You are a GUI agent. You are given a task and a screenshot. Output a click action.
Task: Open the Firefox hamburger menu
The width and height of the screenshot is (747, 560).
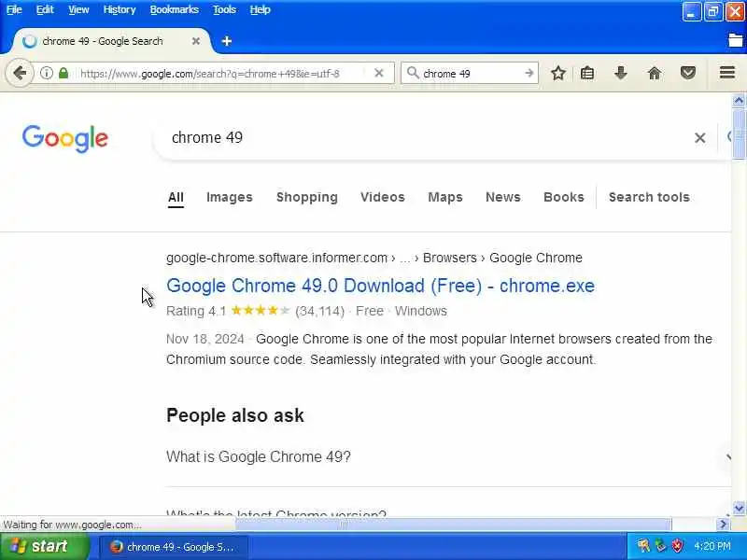click(x=727, y=73)
